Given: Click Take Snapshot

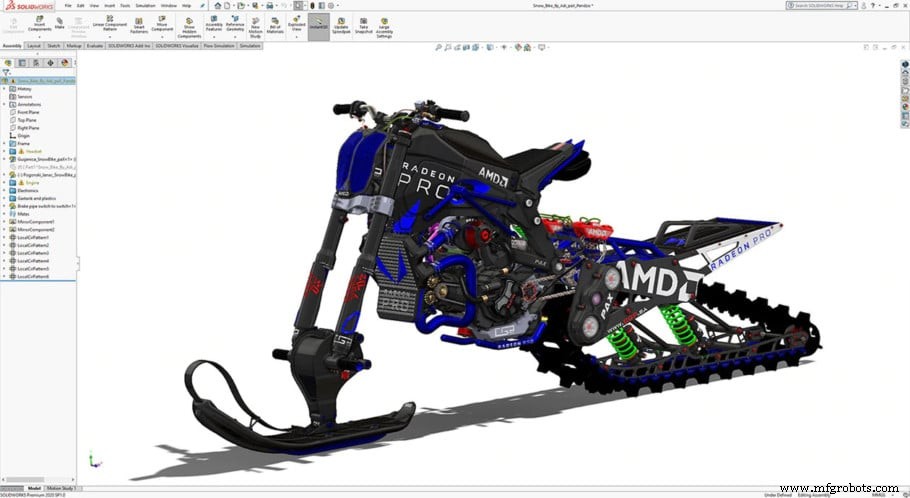Looking at the screenshot, I should 363,25.
